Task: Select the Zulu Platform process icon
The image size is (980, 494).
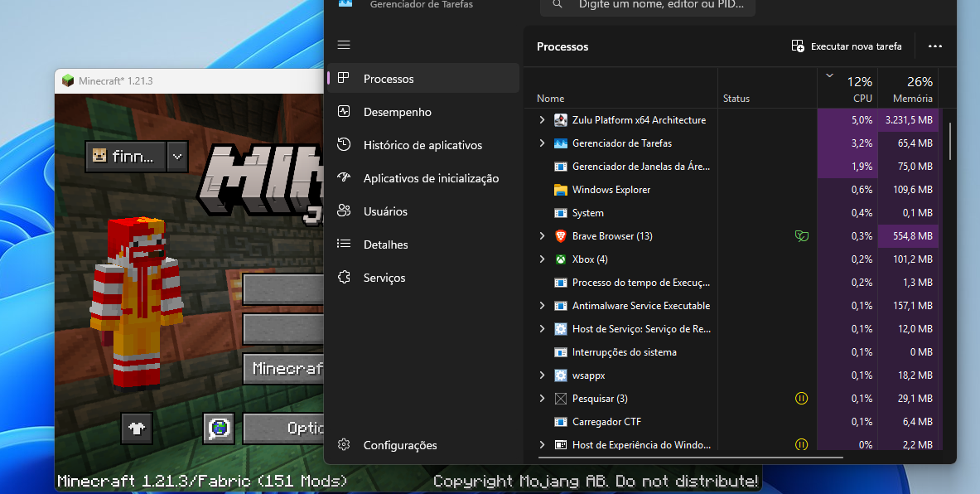Action: 561,120
